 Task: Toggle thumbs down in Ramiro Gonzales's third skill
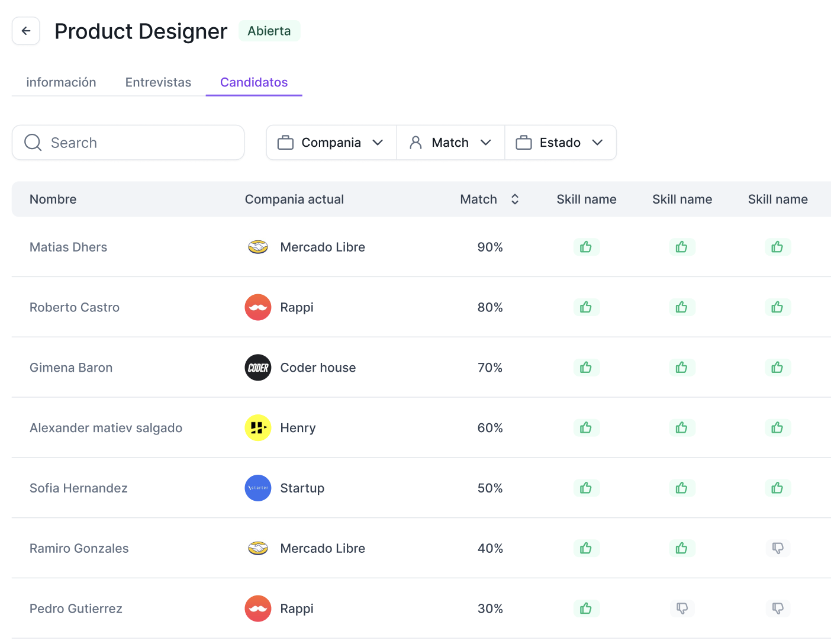tap(778, 548)
